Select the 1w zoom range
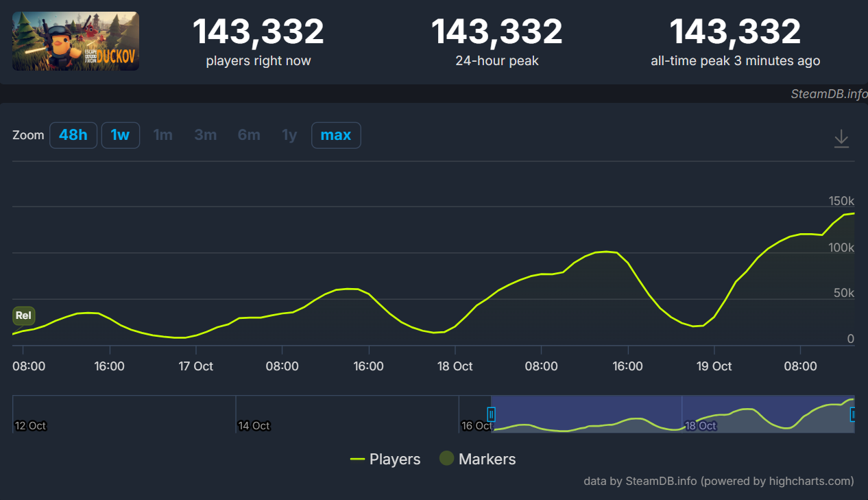Viewport: 868px width, 500px height. coord(120,135)
